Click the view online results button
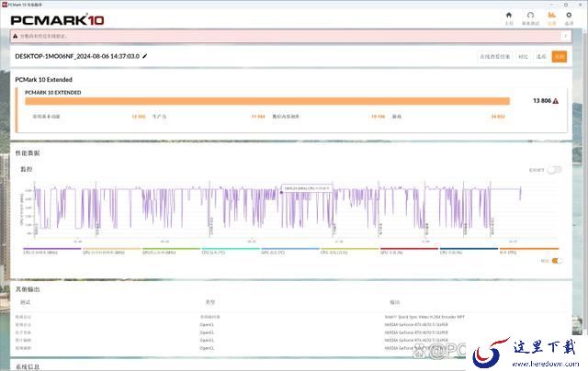Screen dimensions: 588x371 (494, 57)
